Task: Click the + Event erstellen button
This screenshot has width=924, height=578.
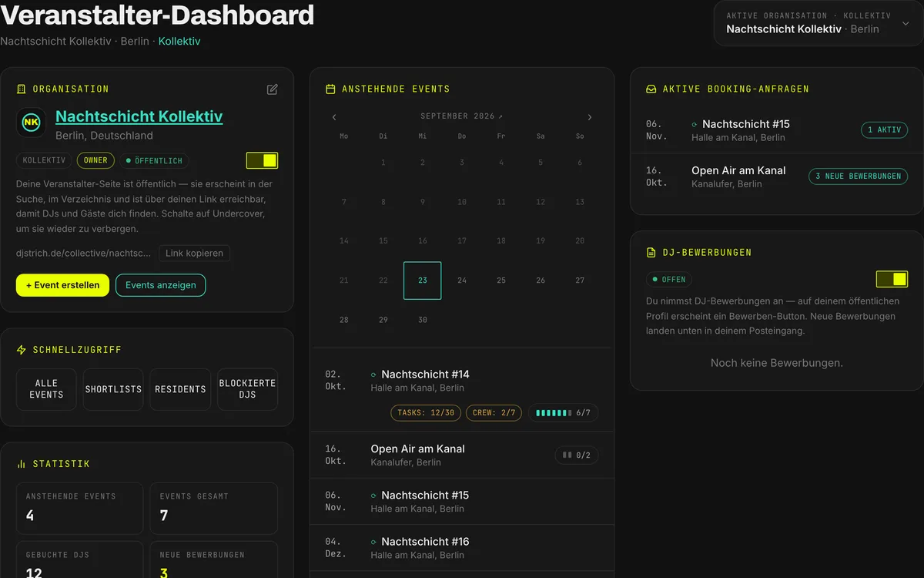Action: 62,285
